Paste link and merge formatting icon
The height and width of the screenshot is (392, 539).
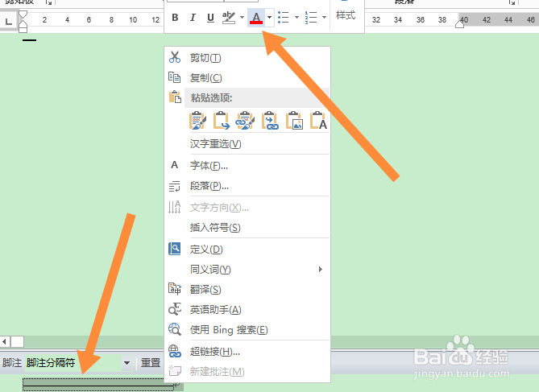pos(270,121)
